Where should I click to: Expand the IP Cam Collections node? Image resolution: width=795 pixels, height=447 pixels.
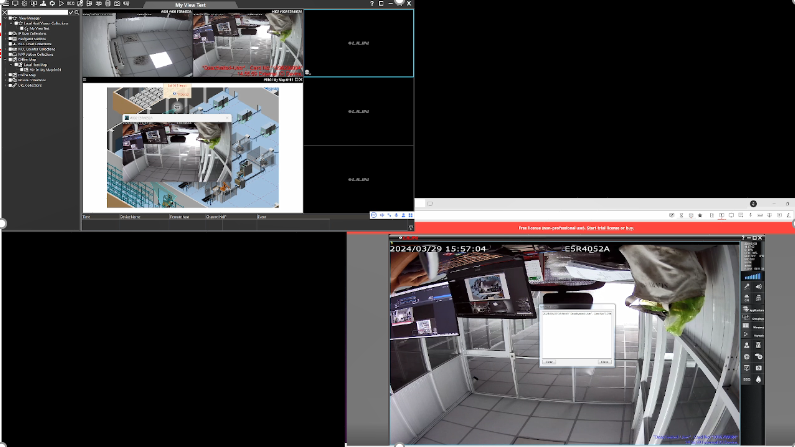coord(5,34)
